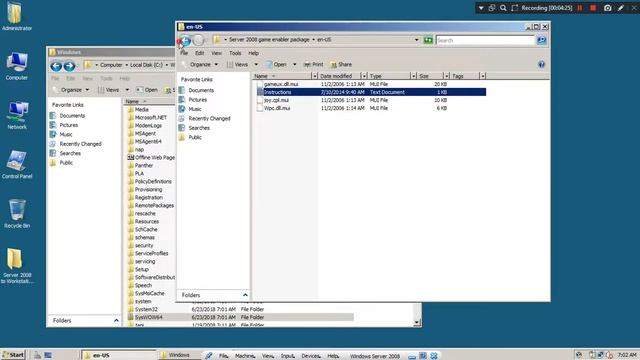Click the Forward arrow in Windows folder window
The height and width of the screenshot is (360, 640).
69,66
